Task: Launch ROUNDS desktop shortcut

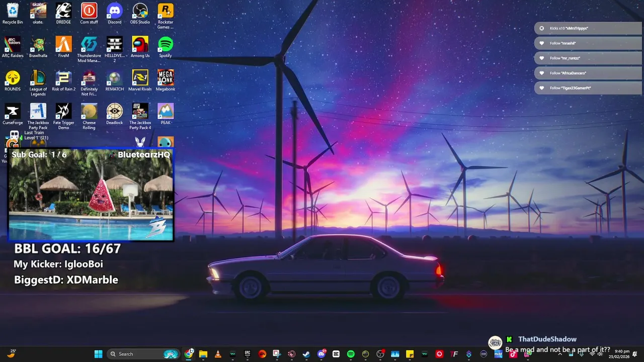Action: [13, 81]
